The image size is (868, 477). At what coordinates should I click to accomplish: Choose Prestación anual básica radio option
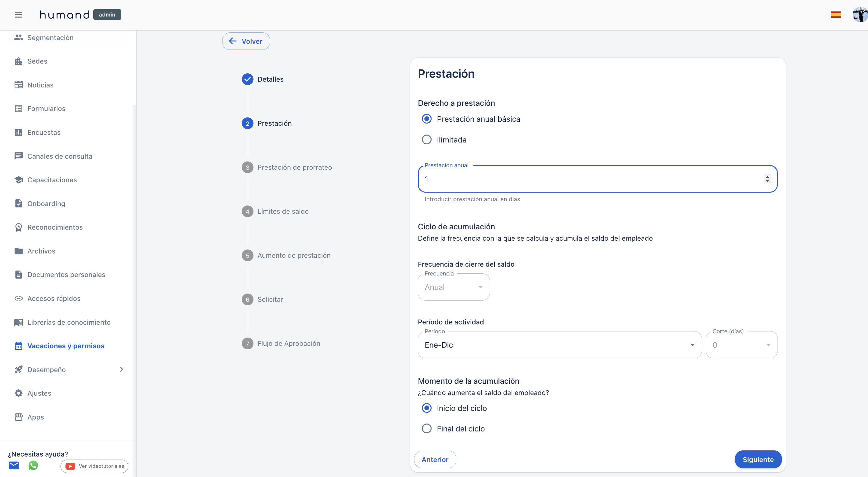pyautogui.click(x=427, y=119)
